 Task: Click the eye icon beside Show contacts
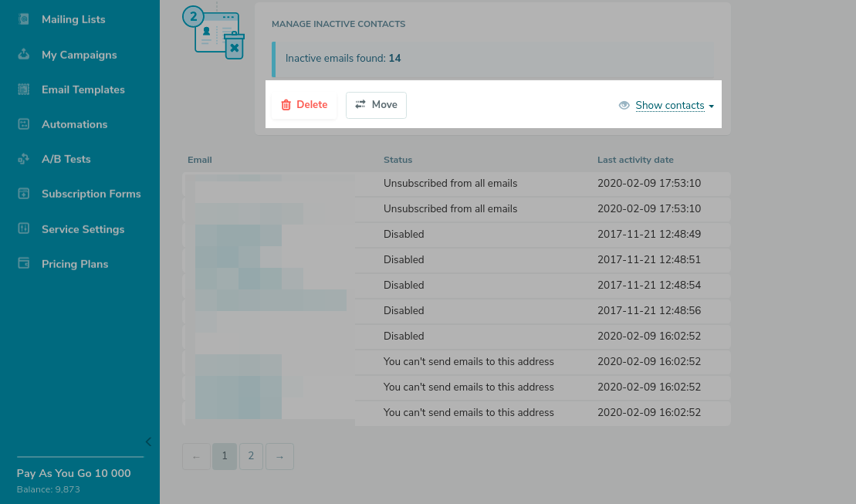point(624,105)
